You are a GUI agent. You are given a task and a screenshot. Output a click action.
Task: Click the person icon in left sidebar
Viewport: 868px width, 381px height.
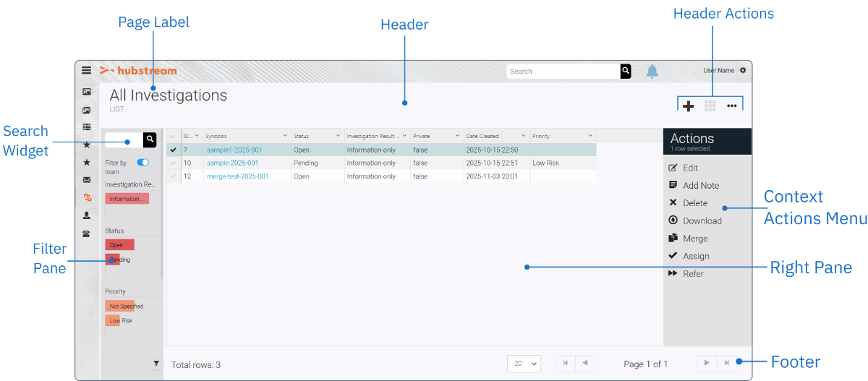[87, 215]
